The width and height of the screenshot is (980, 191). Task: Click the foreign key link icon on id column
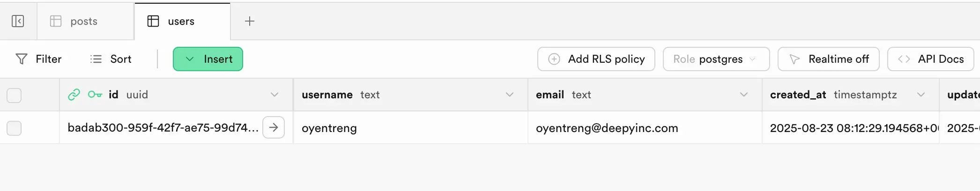click(74, 95)
